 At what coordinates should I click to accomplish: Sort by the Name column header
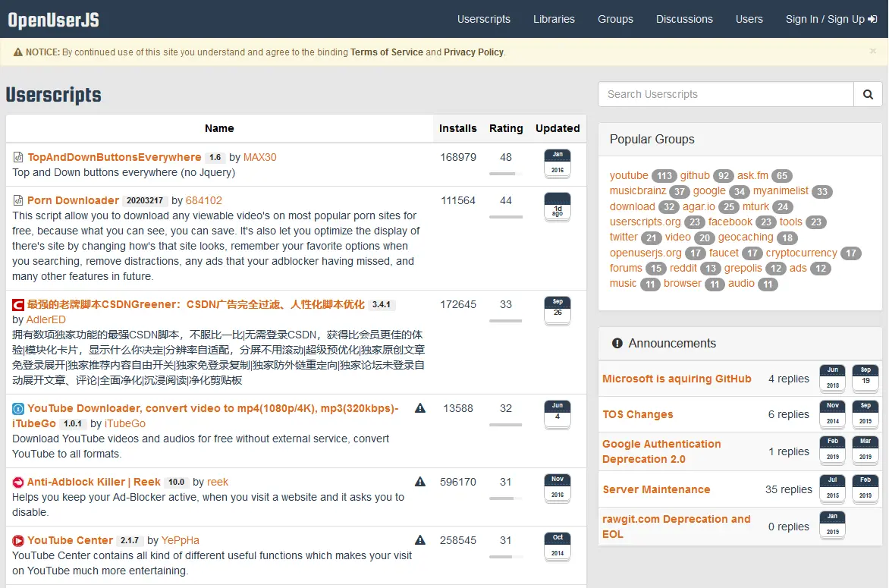[219, 128]
